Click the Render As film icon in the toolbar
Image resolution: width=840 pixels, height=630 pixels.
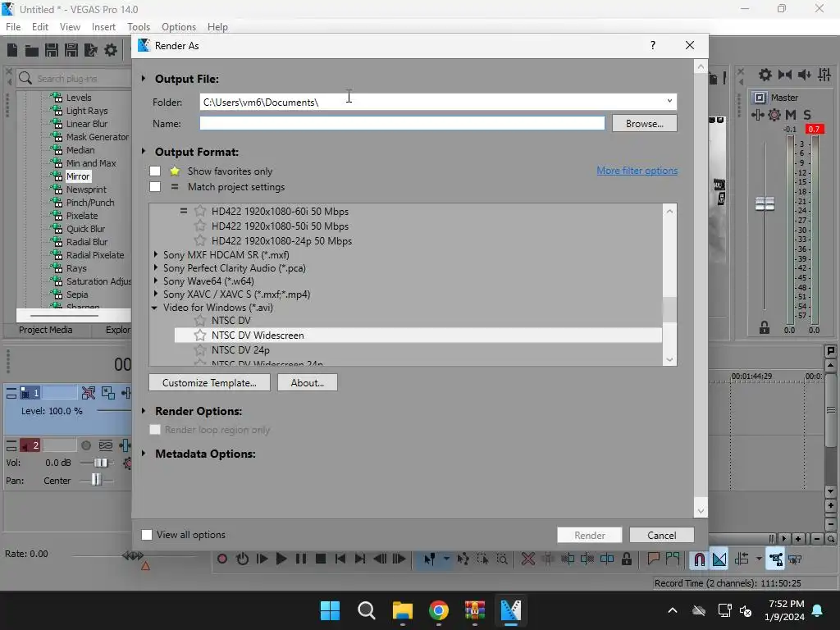91,50
